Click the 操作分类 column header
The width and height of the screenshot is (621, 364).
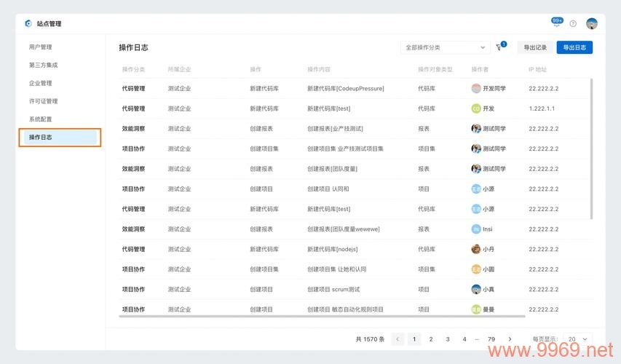(133, 69)
